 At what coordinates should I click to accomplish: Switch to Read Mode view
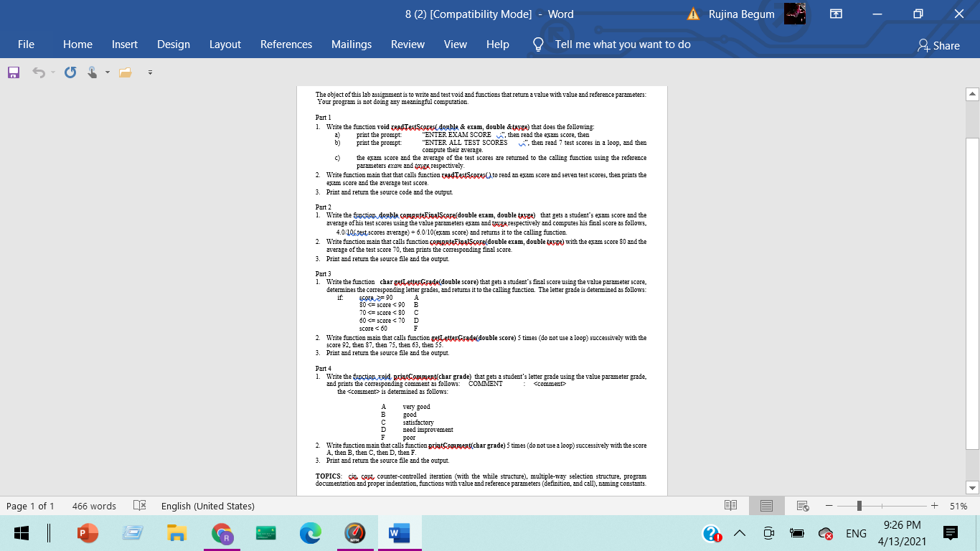tap(730, 506)
